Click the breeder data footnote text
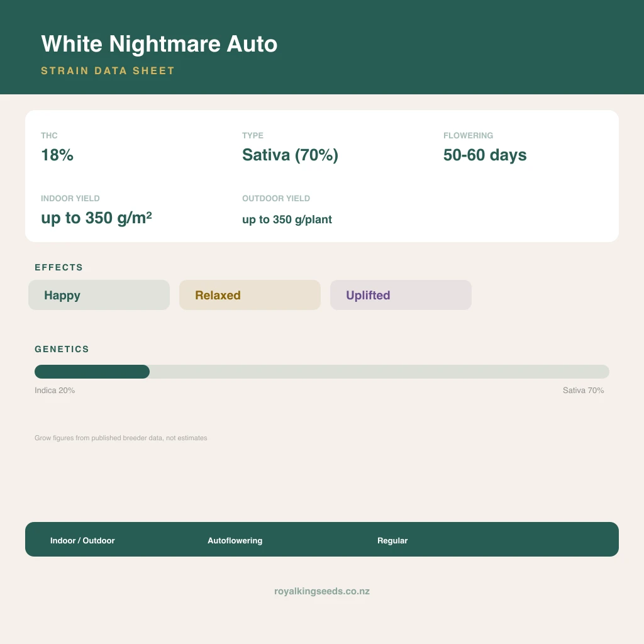The image size is (644, 644). 121,438
